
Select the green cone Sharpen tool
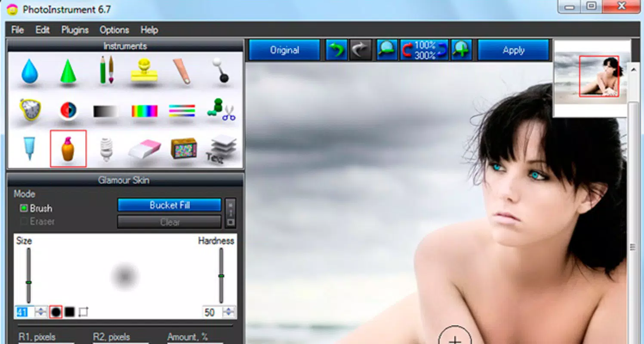click(x=68, y=71)
